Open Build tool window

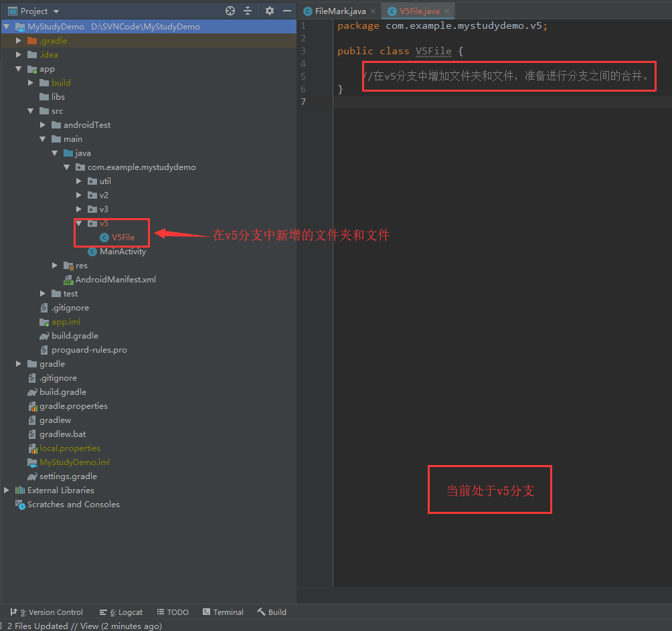coord(272,612)
